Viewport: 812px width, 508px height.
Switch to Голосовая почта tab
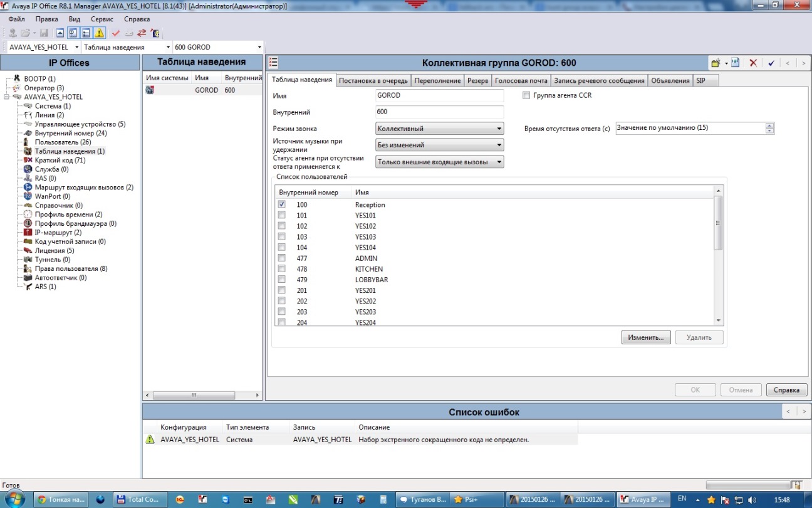[x=521, y=80]
